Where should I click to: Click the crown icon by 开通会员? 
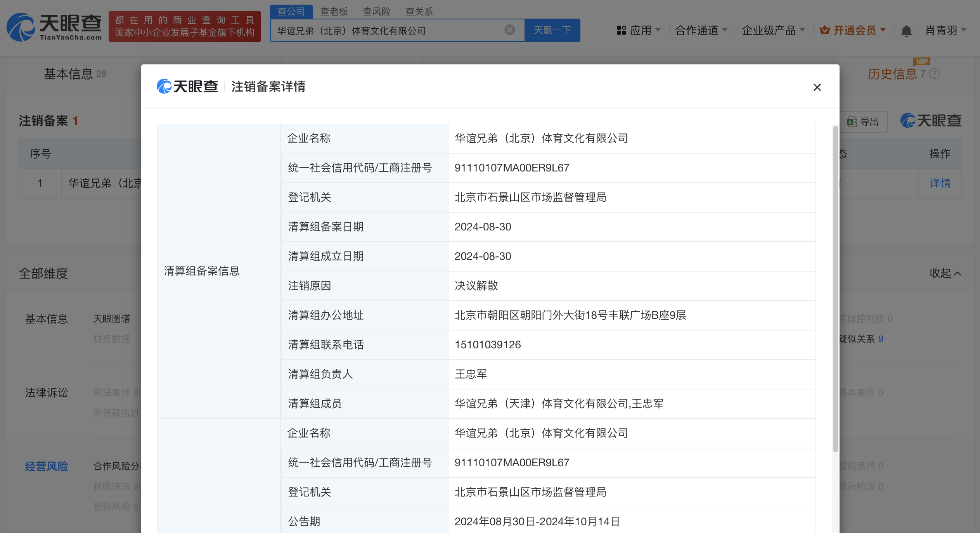824,30
